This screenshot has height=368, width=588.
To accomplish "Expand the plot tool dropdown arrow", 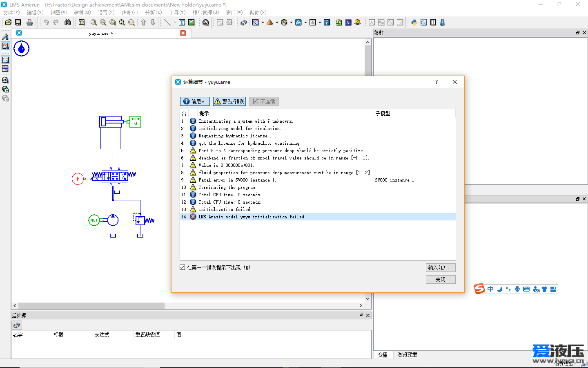I will (263, 22).
